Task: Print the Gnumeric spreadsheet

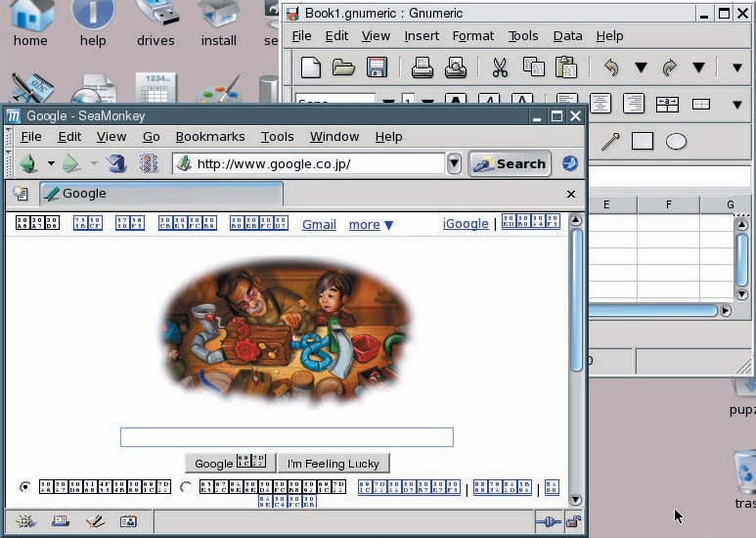Action: point(422,67)
